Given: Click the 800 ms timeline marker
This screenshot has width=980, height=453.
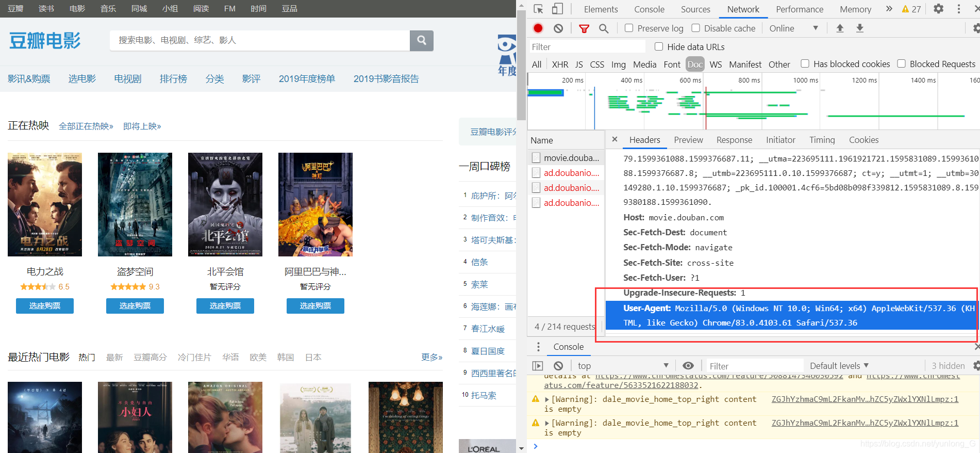Looking at the screenshot, I should [x=749, y=80].
